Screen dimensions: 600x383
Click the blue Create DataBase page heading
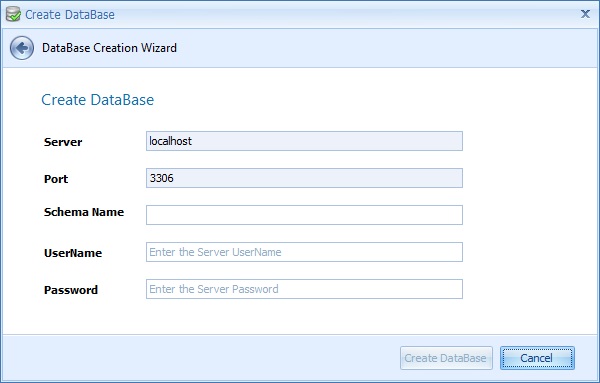98,100
